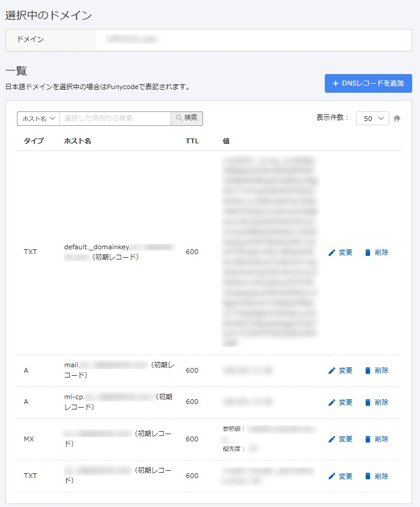Click the 表示件数 label

[332, 117]
